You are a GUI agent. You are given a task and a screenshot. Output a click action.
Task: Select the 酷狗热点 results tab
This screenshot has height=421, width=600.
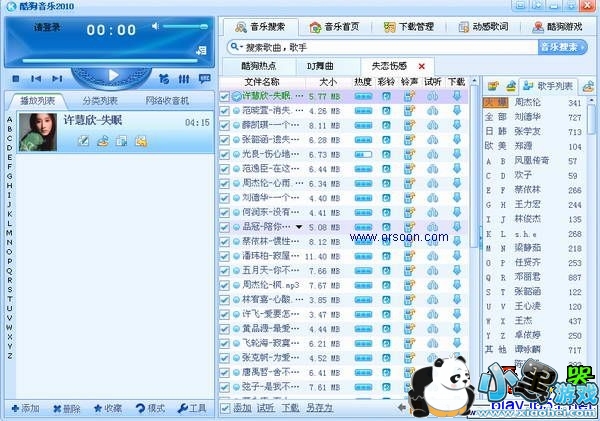[259, 66]
